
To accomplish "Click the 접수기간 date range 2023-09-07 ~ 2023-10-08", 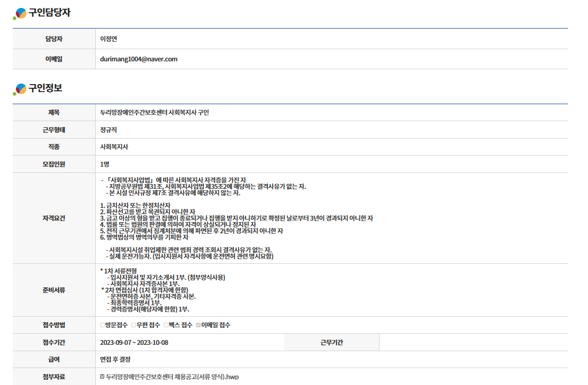I will (x=134, y=342).
